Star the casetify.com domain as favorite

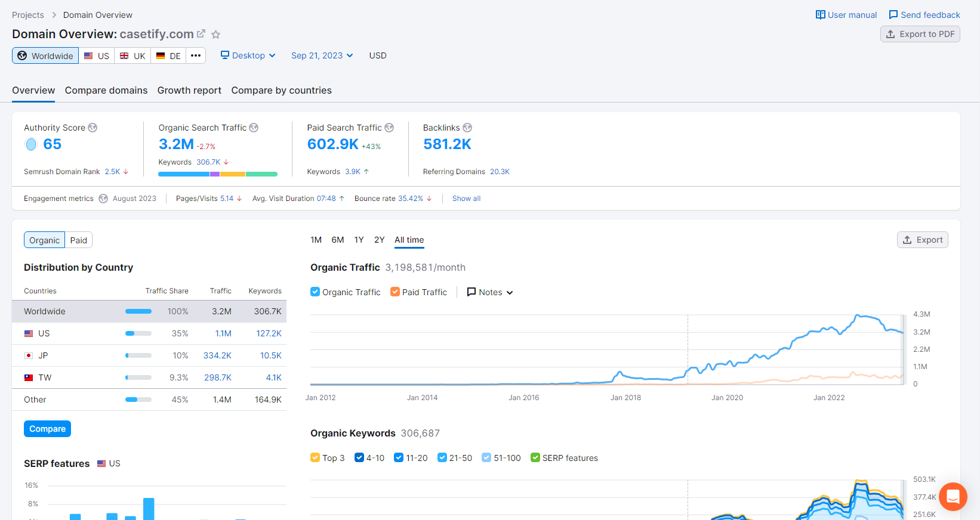[216, 35]
